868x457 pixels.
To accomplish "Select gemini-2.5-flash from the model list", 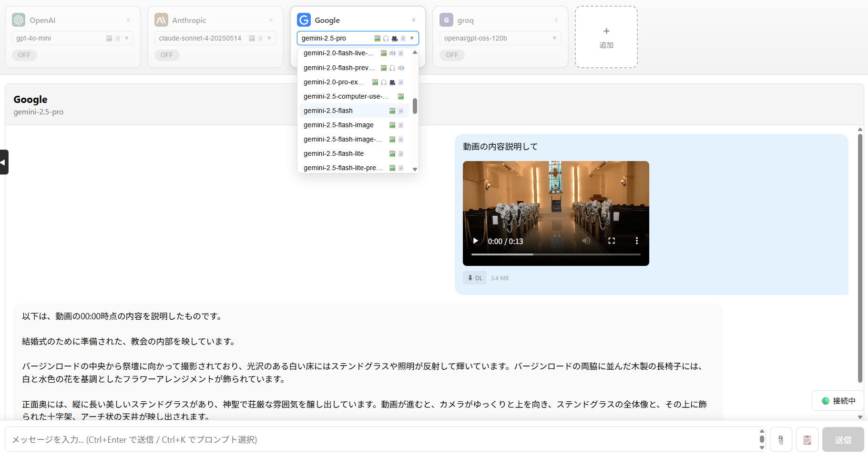I will (x=328, y=111).
